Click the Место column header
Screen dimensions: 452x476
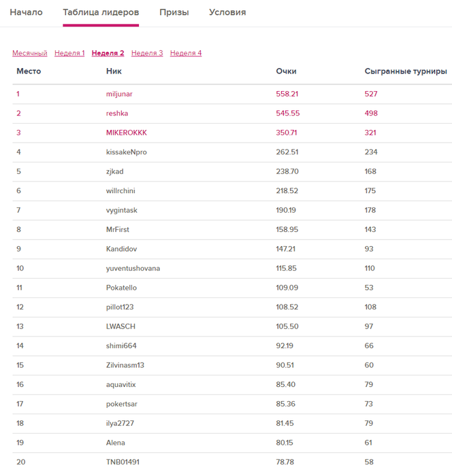(29, 71)
